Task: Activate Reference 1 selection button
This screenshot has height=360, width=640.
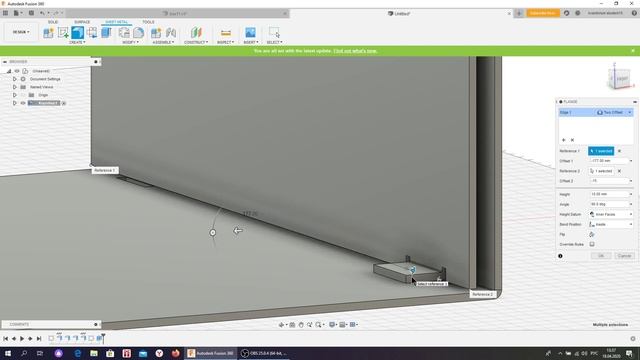Action: [601, 151]
